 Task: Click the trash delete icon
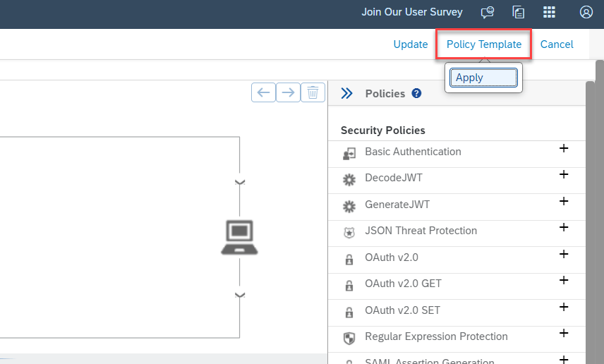[313, 92]
